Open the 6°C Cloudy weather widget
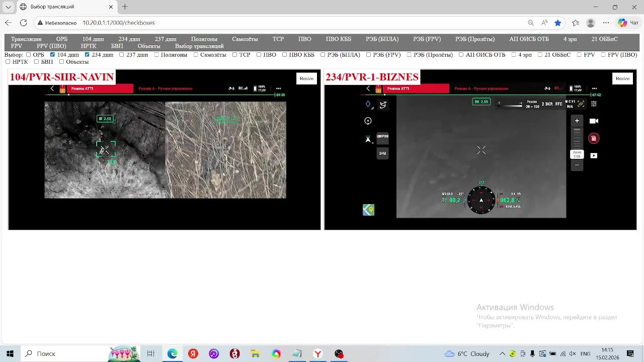The height and width of the screenshot is (362, 644). click(x=467, y=353)
